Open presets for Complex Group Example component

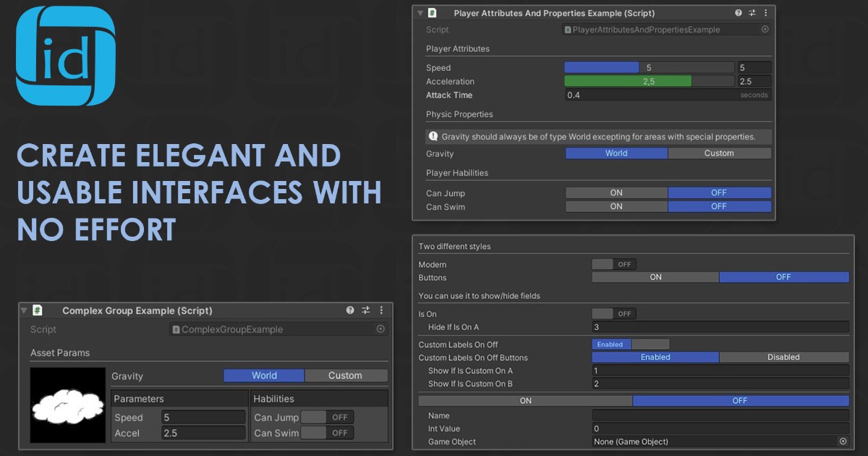coord(366,311)
